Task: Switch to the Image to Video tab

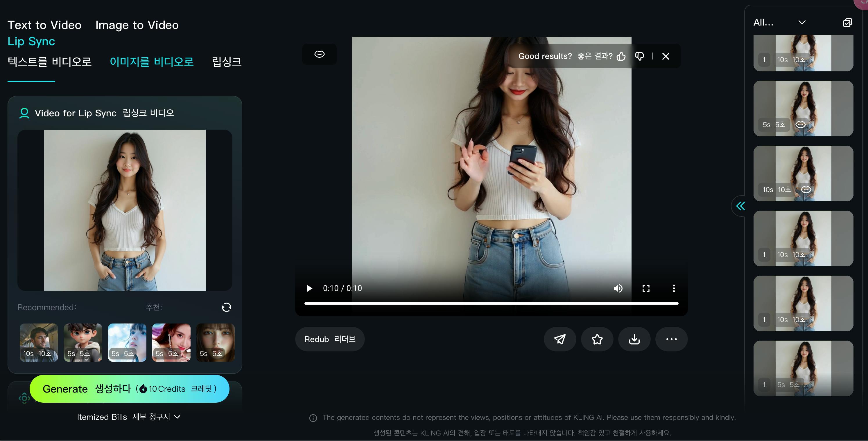Action: click(137, 25)
